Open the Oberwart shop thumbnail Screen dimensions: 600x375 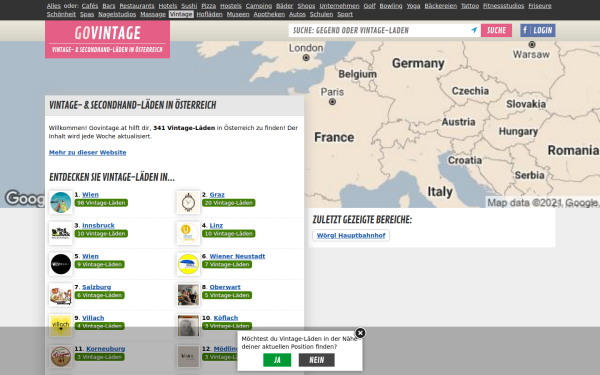click(188, 295)
